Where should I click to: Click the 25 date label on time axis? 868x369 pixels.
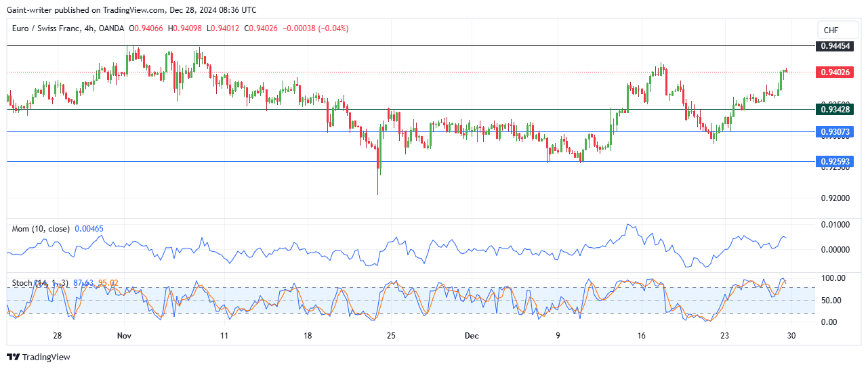click(x=391, y=336)
